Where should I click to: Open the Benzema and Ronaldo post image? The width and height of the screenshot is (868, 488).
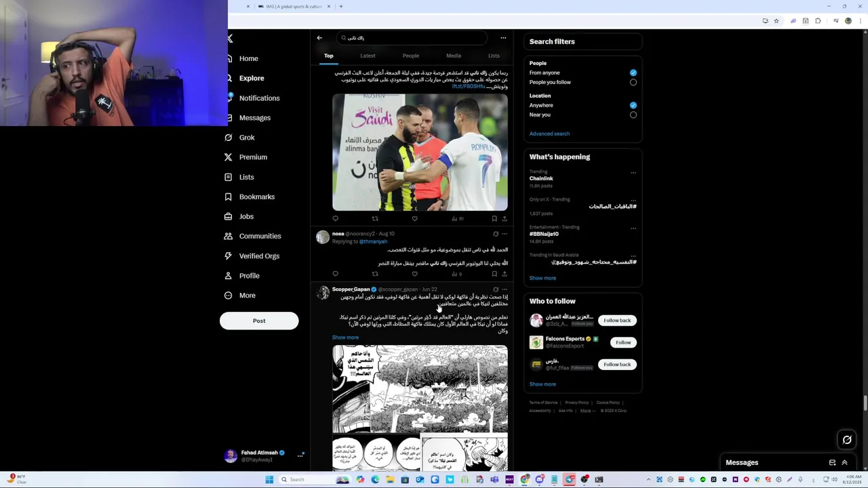pyautogui.click(x=420, y=152)
